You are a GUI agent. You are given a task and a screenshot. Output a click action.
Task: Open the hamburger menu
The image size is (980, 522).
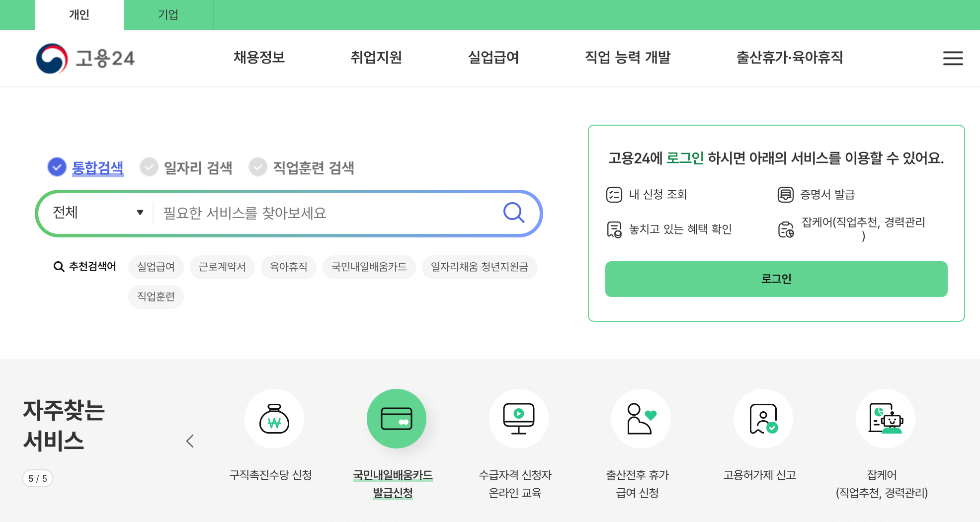tap(952, 58)
